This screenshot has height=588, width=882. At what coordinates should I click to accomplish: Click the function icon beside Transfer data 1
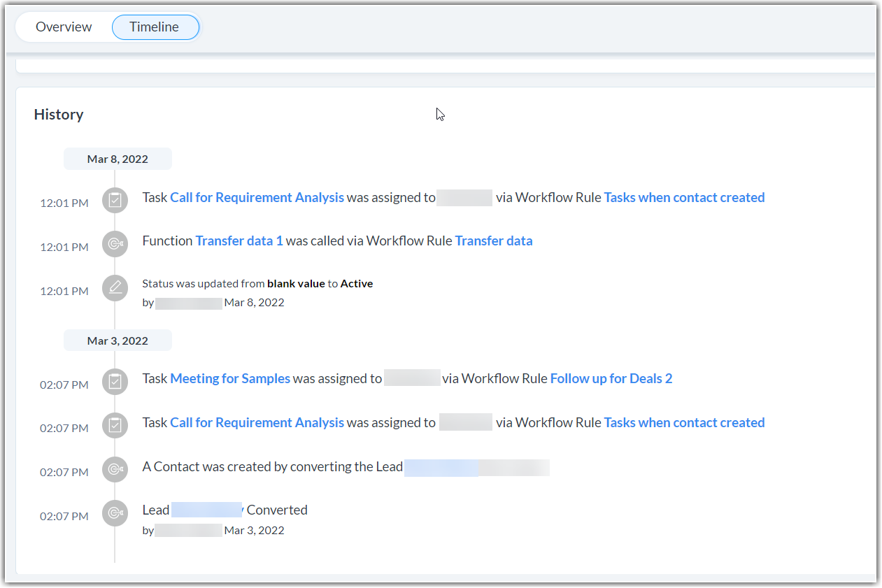[115, 243]
